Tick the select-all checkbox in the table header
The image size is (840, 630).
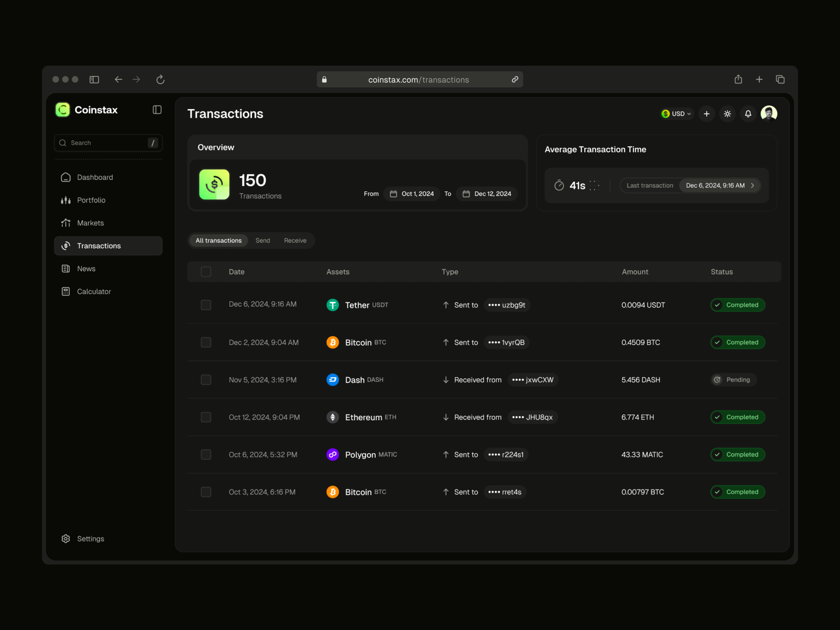click(206, 271)
